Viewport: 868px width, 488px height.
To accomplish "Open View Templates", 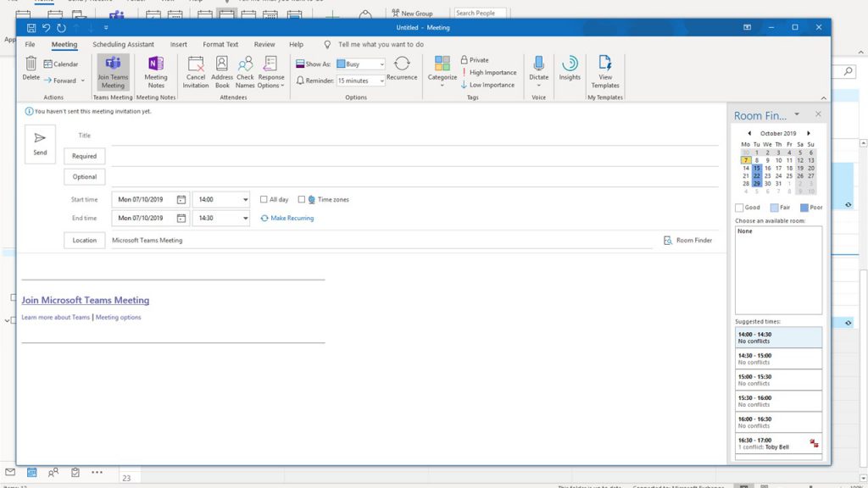I will pos(605,72).
